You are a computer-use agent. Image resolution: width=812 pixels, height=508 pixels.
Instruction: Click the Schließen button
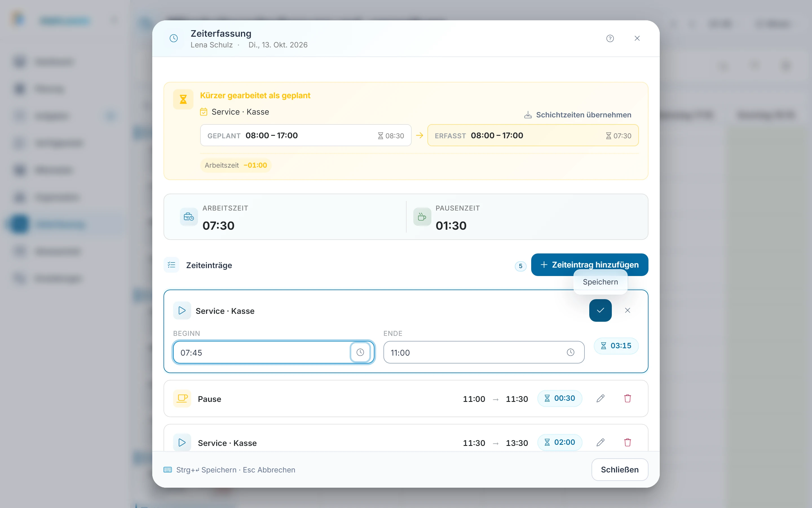620,470
